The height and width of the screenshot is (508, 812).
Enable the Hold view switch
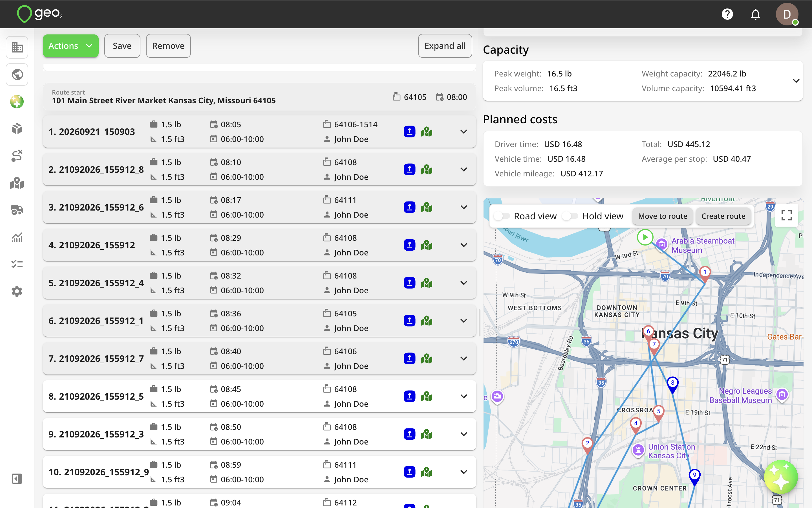[x=570, y=216]
